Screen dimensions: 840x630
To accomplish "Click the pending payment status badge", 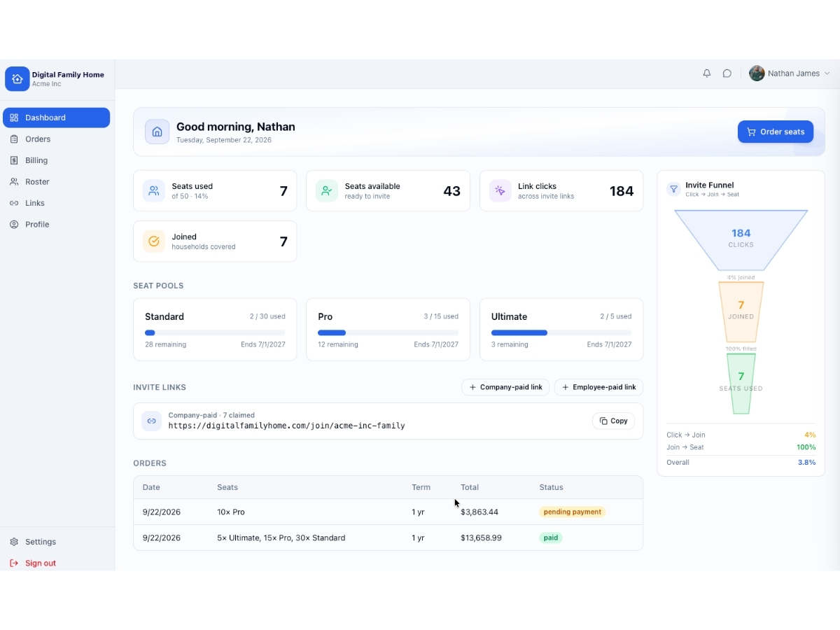I will pos(572,512).
